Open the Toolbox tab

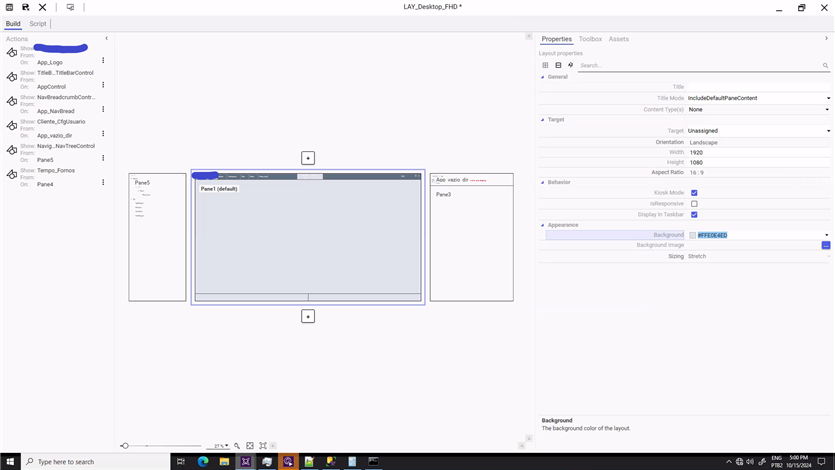[590, 39]
